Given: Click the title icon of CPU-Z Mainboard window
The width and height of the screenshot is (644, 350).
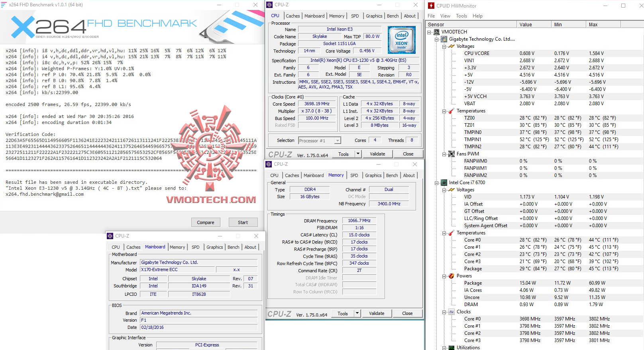Looking at the screenshot, I should [110, 236].
